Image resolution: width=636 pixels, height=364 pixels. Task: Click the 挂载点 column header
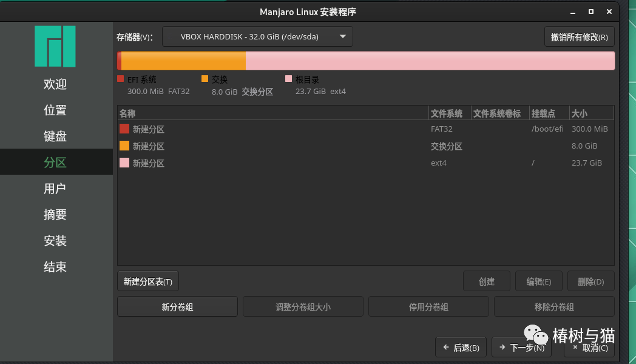tap(549, 113)
